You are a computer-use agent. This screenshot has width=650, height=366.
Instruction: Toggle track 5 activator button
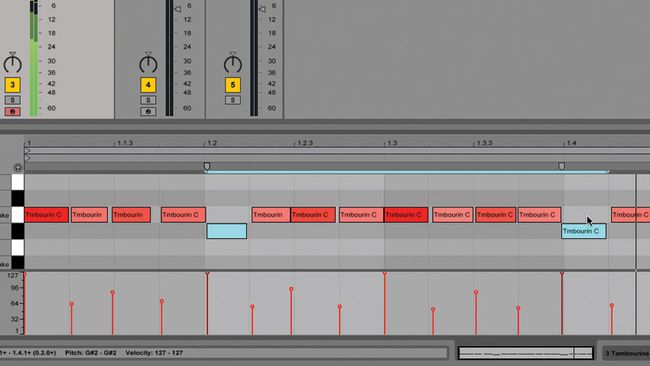[x=233, y=85]
